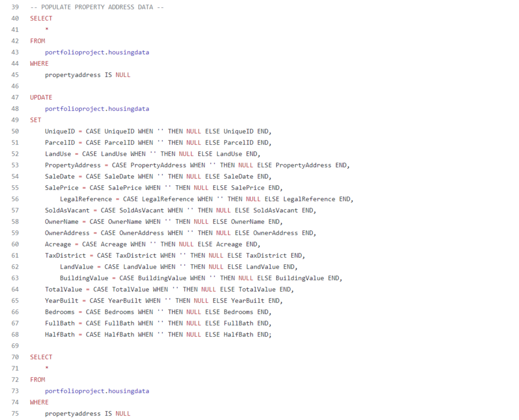Click the WHERE keyword on line 44
Viewport: 519px width, 420px height.
click(x=39, y=63)
